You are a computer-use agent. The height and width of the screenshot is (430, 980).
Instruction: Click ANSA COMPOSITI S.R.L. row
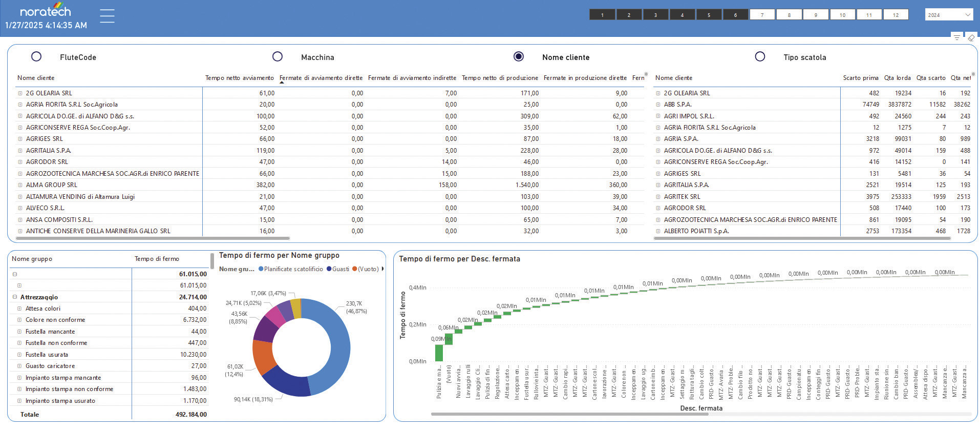pyautogui.click(x=59, y=220)
